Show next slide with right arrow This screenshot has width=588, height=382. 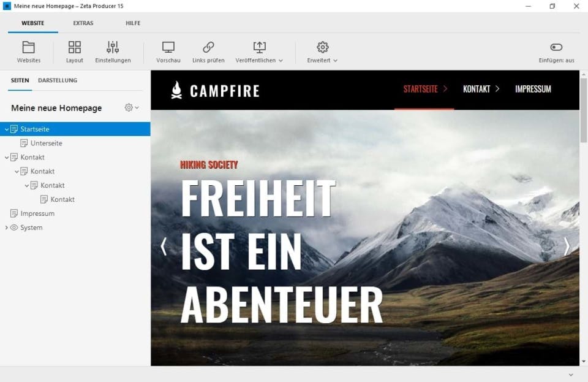pyautogui.click(x=567, y=246)
